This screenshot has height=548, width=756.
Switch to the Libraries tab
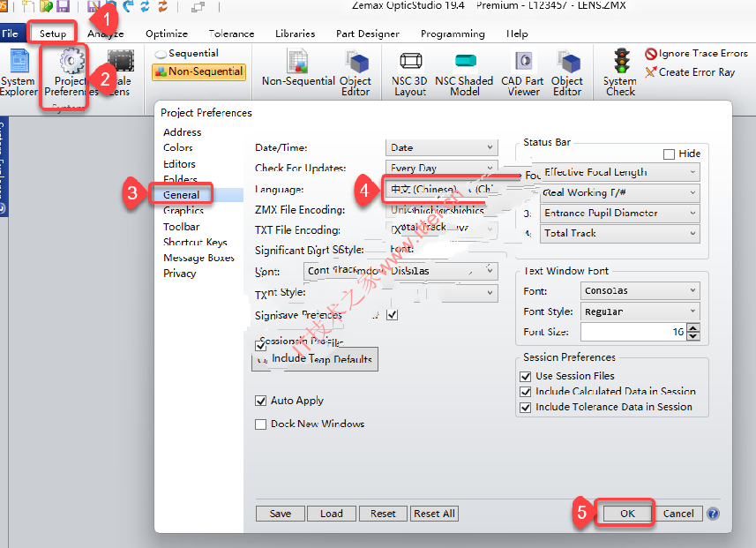click(295, 34)
